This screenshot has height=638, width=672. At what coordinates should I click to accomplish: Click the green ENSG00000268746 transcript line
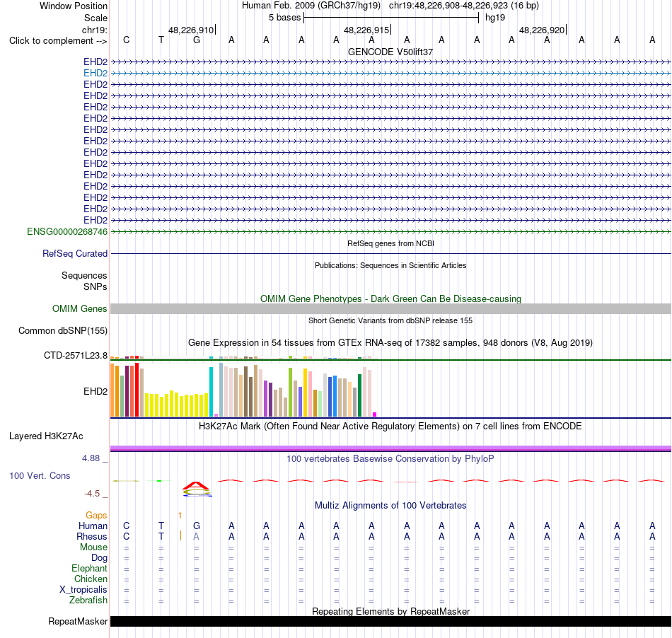tap(390, 231)
